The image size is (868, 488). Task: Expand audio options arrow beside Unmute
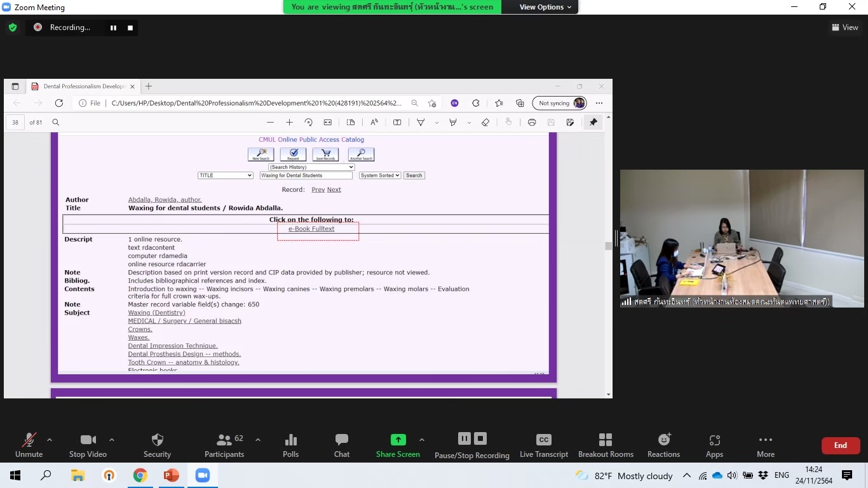[50, 440]
